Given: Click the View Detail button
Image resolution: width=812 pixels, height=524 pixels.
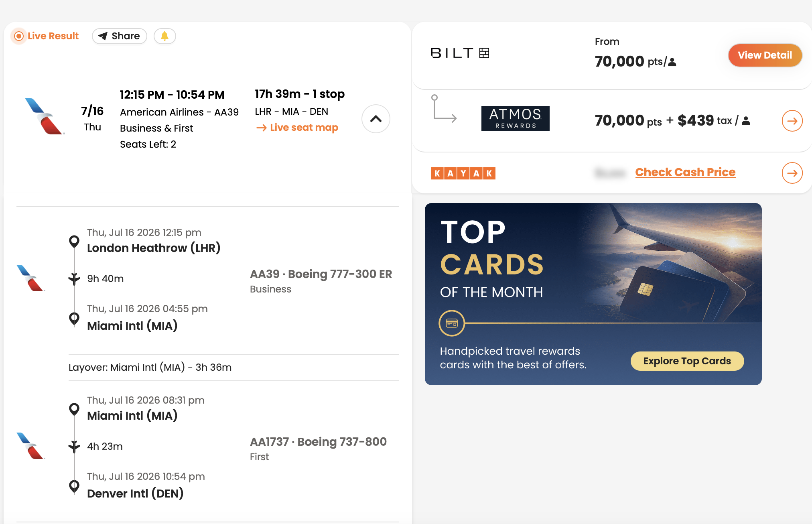Looking at the screenshot, I should 765,55.
